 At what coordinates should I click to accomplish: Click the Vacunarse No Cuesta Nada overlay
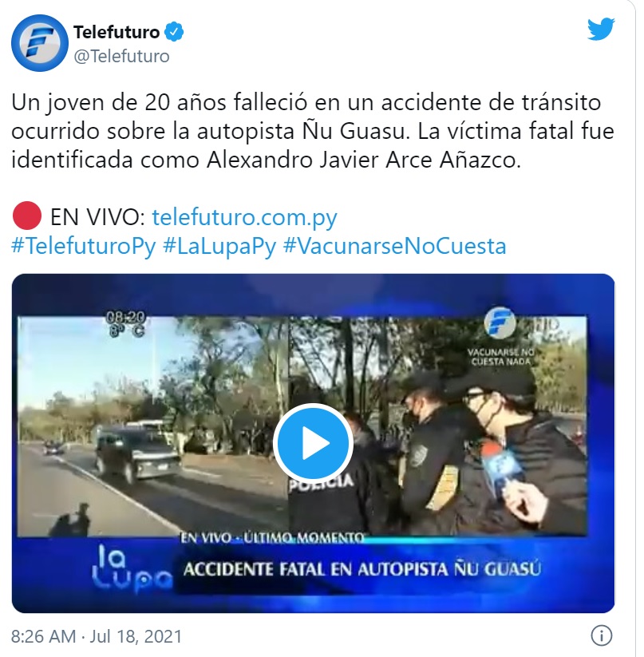(x=500, y=357)
